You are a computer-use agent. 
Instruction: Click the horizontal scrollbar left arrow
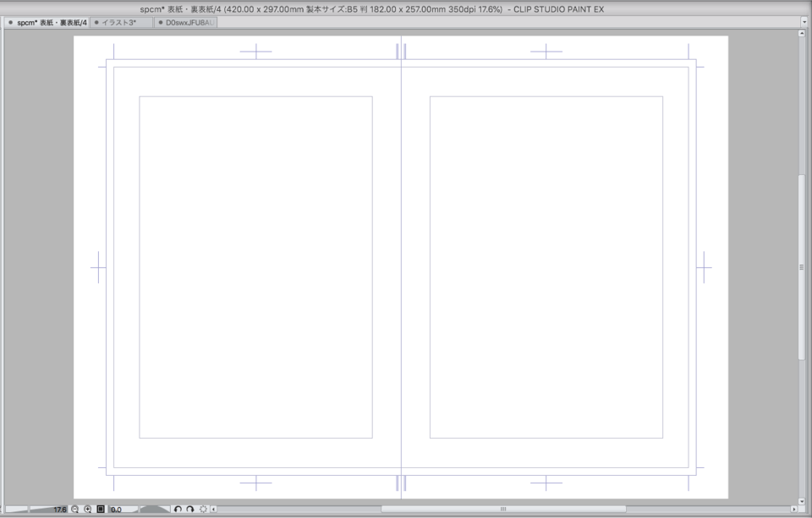[x=214, y=510]
